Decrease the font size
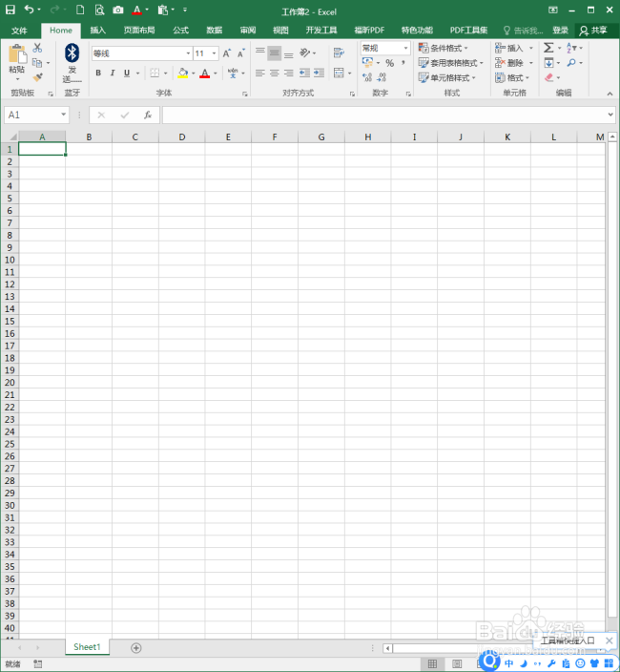 click(241, 53)
